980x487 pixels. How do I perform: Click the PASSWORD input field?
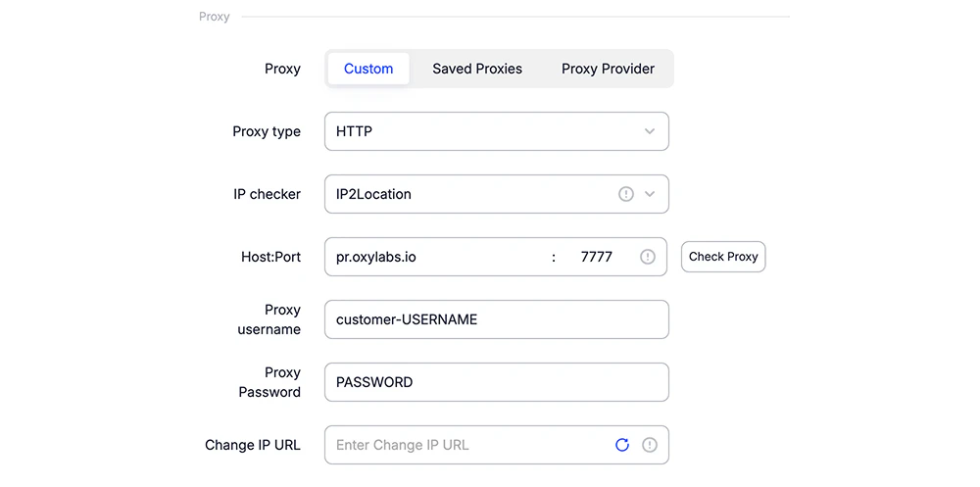tap(496, 382)
